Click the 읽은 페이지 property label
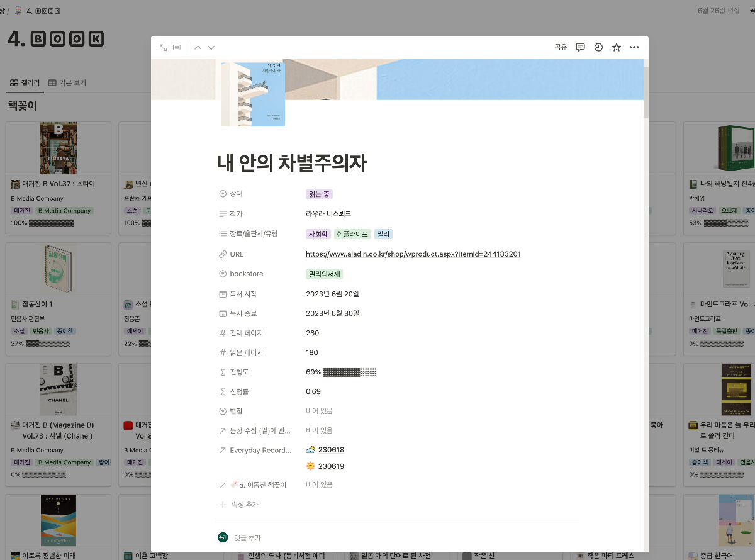755x560 pixels. (x=246, y=352)
